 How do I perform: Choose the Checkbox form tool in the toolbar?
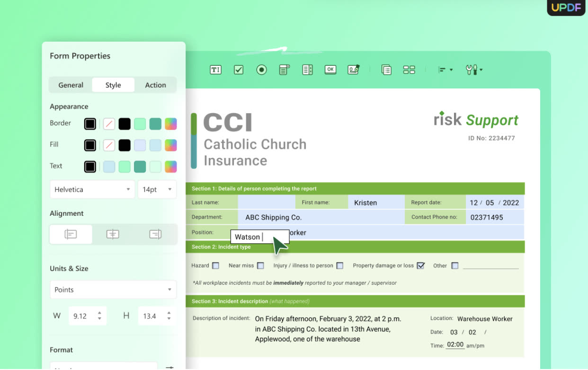click(239, 70)
